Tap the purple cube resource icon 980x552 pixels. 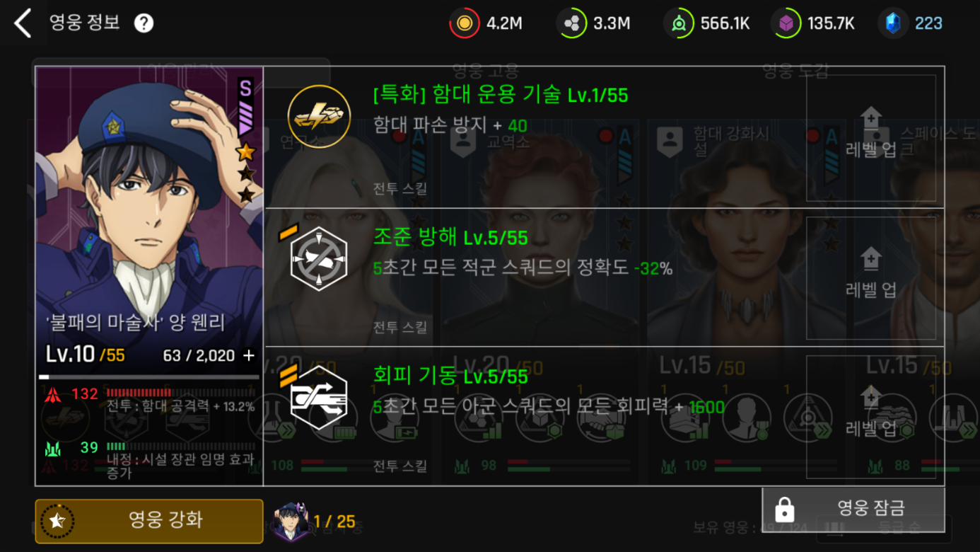[786, 23]
